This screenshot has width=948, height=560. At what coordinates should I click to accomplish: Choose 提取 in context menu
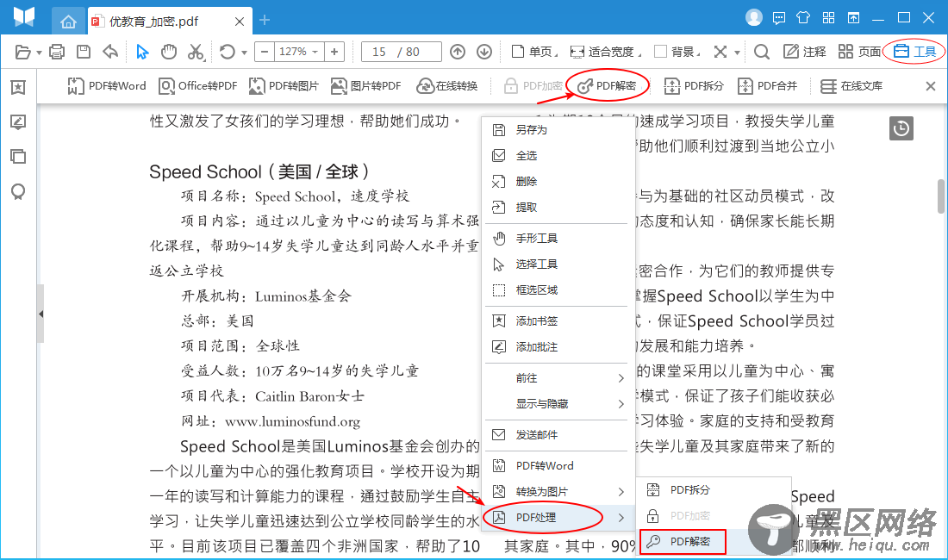click(x=558, y=208)
